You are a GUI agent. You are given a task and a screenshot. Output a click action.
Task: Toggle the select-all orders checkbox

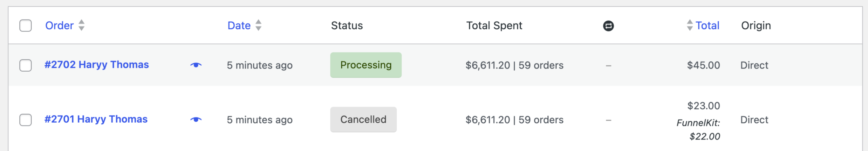coord(26,26)
